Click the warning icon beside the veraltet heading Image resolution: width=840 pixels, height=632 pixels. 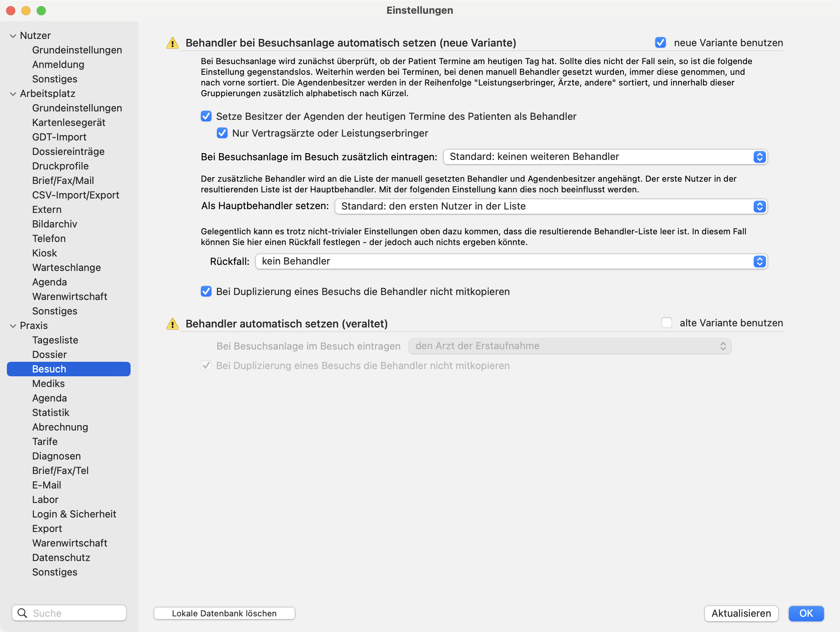click(x=173, y=324)
